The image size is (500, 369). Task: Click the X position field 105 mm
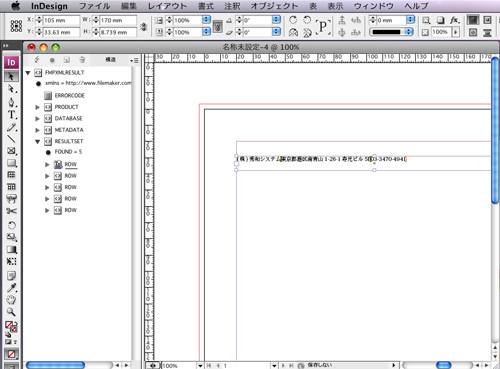61,20
